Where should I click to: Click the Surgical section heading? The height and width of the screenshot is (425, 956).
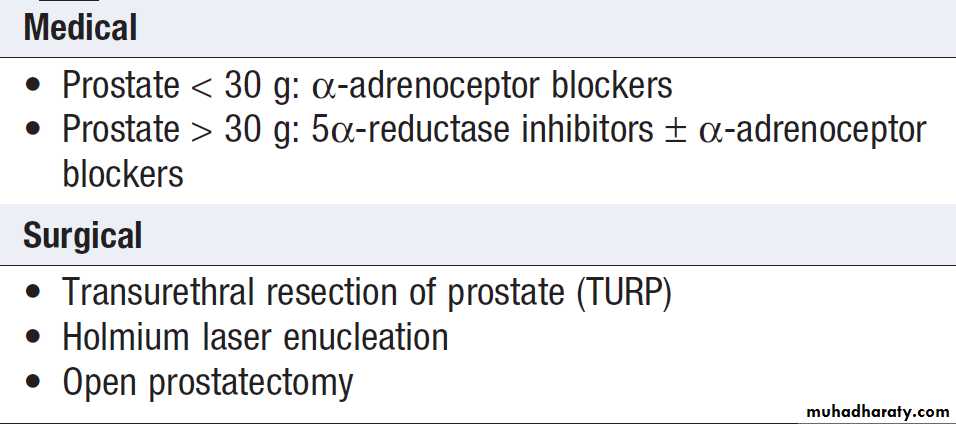82,237
